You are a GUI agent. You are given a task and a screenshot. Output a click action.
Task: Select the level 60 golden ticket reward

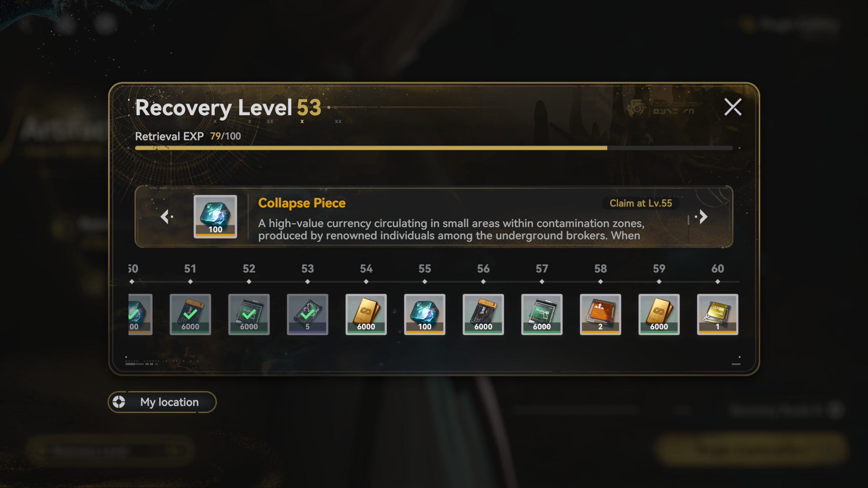point(717,314)
